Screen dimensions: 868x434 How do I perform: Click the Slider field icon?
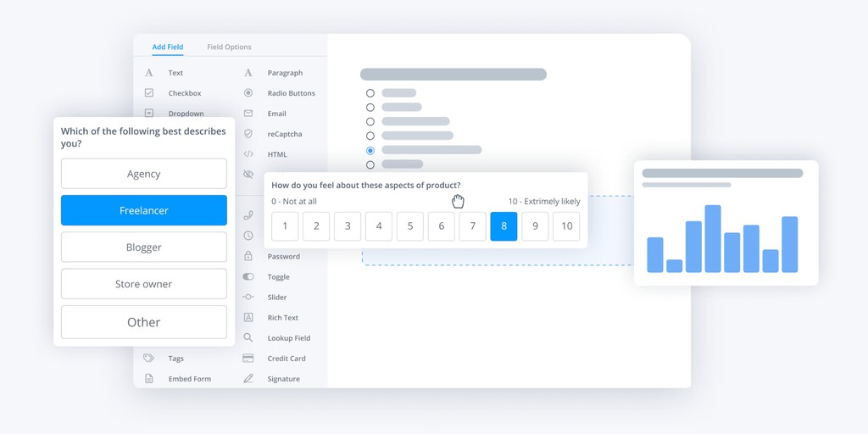248,298
